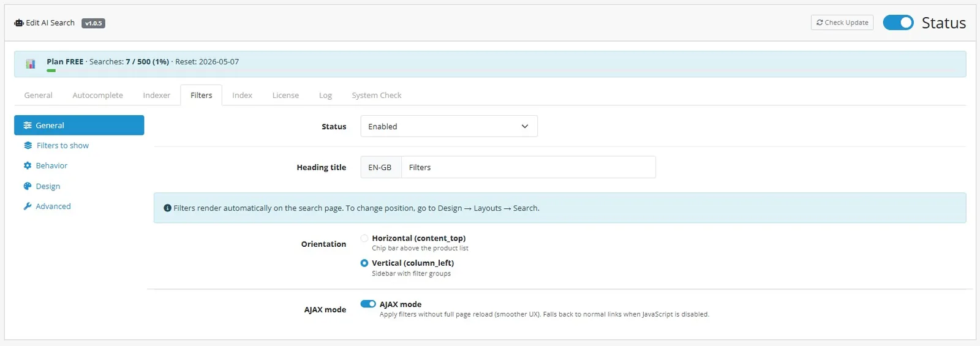Open the Status Enabled dropdown
The image size is (980, 346).
449,126
